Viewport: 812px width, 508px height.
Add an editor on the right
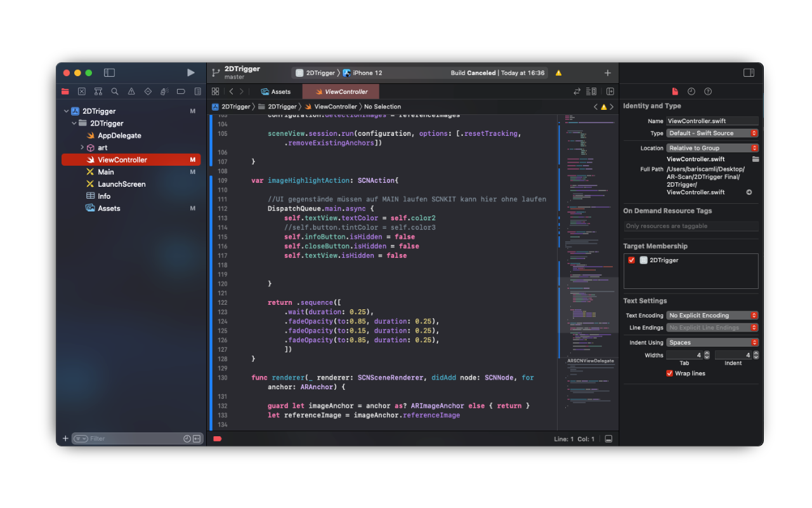[610, 91]
